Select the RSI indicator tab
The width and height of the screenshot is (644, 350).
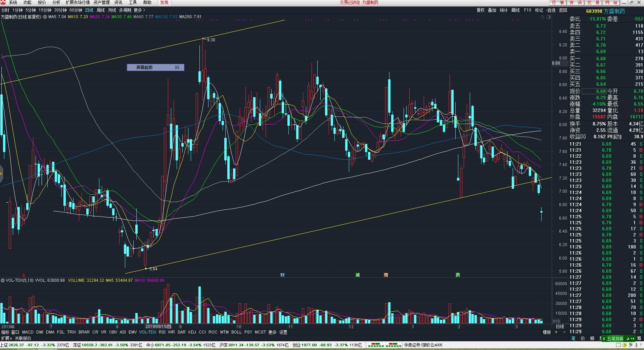tap(162, 332)
